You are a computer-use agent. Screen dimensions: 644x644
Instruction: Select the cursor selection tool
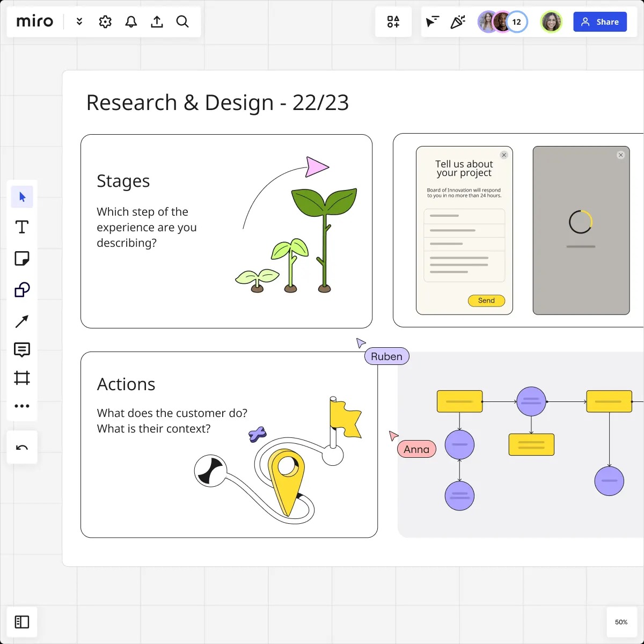pos(22,196)
